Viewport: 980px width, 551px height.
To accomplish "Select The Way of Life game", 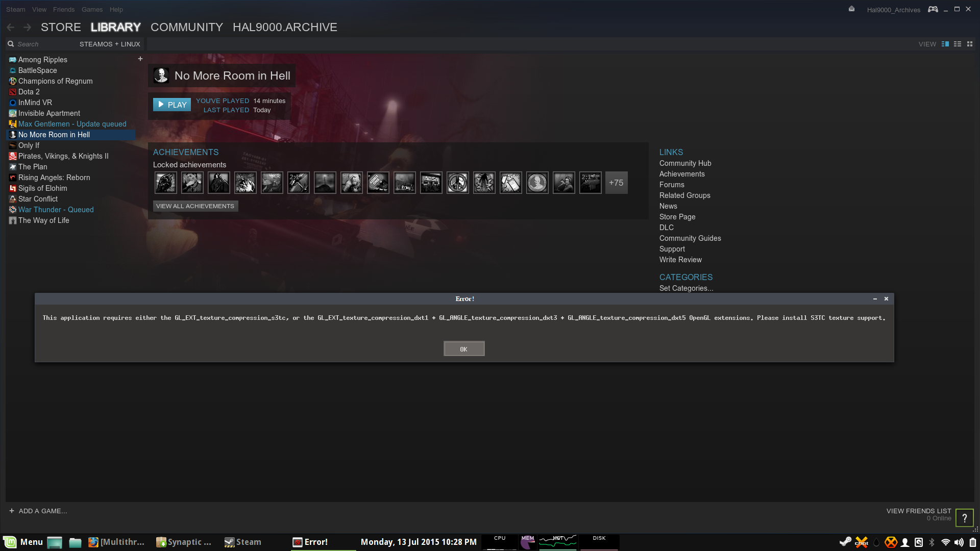I will pos(70,220).
